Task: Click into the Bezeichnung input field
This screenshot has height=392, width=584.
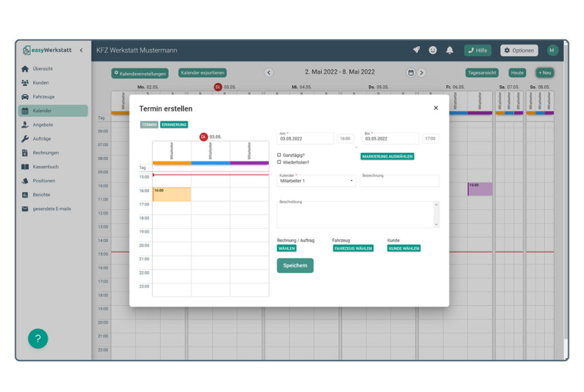Action: (399, 181)
